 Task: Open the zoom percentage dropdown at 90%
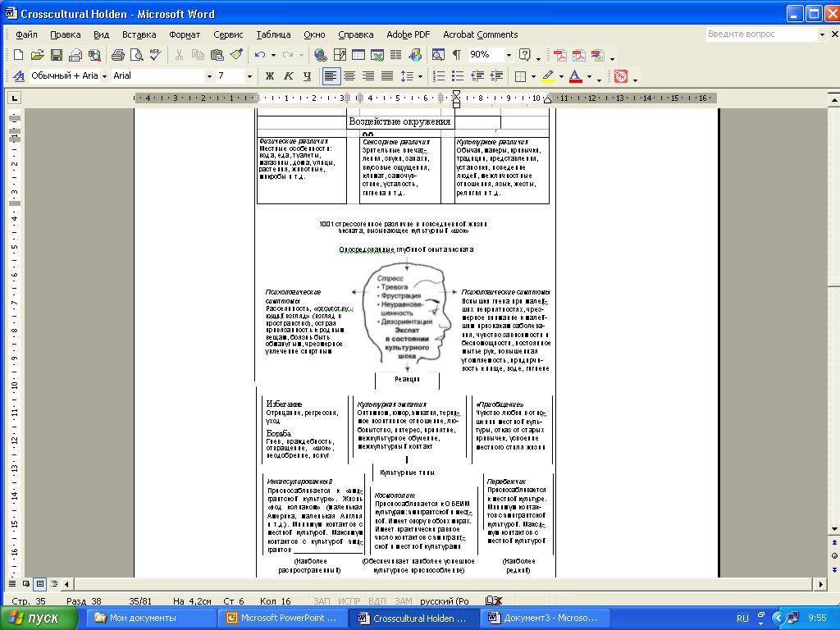click(x=509, y=55)
